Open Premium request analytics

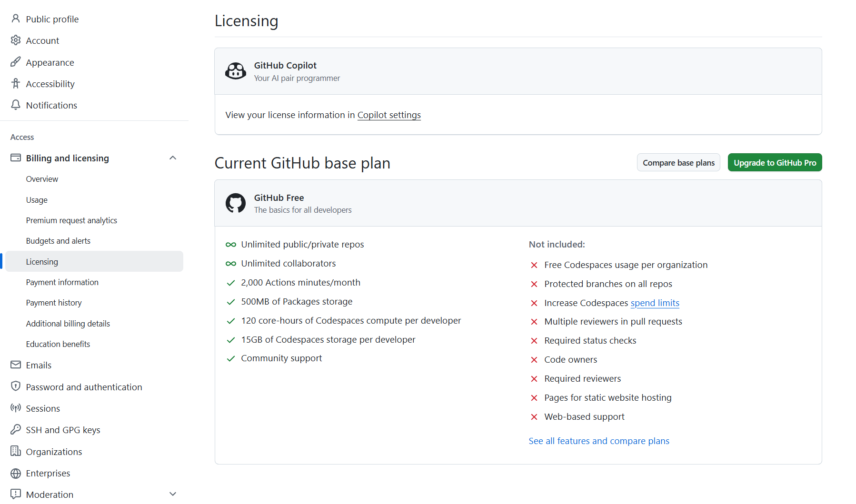(x=71, y=220)
